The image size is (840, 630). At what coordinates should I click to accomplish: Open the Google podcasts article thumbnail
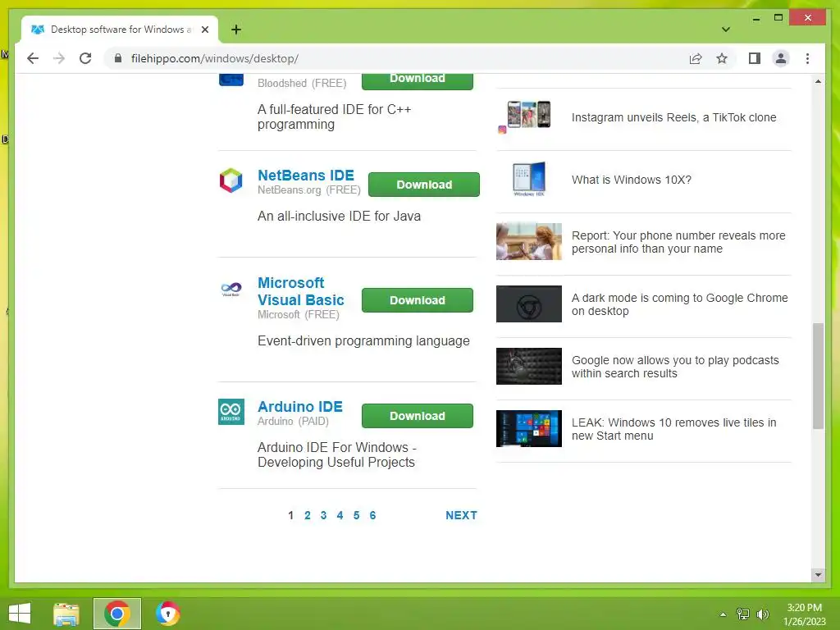[529, 367]
